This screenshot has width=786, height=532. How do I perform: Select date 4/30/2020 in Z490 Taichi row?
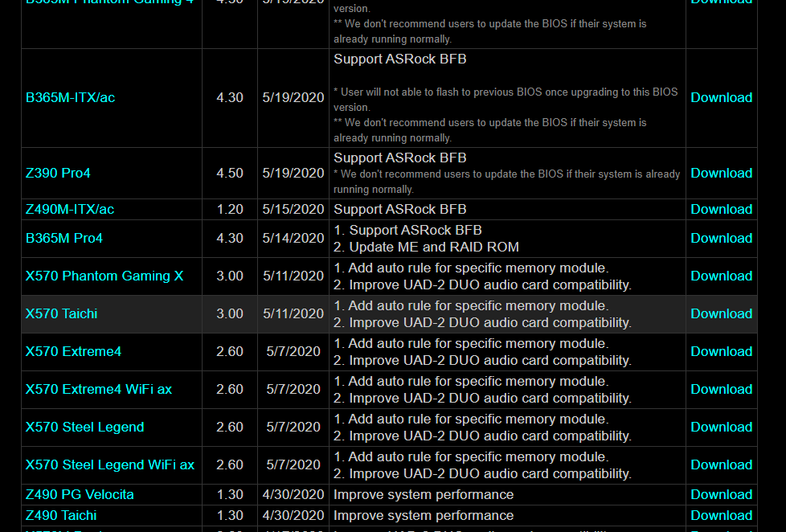(293, 515)
